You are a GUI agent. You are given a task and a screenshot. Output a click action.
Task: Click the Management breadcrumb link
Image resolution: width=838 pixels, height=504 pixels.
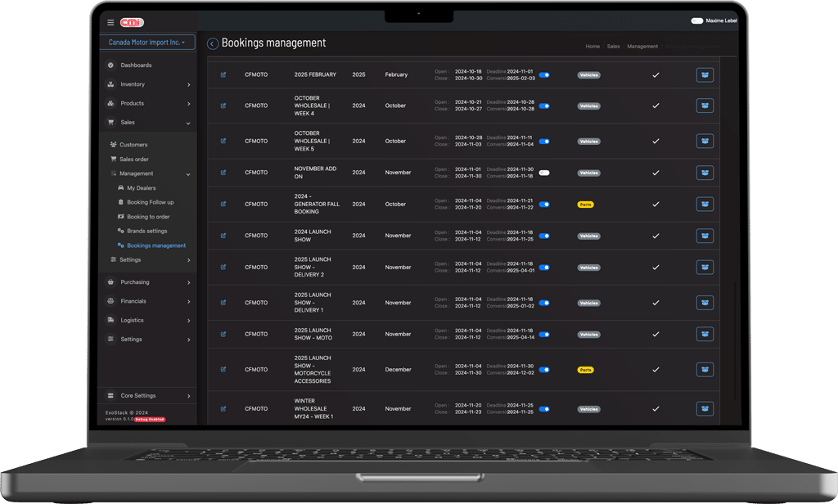coord(642,47)
